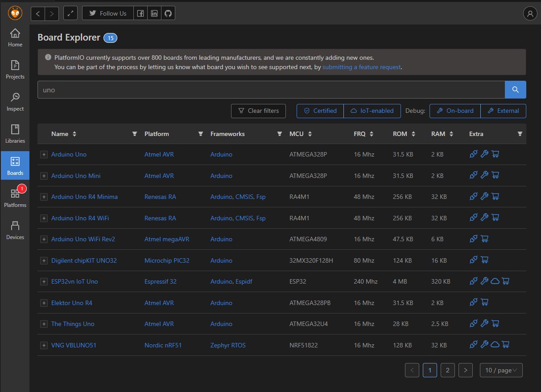The image size is (541, 392).
Task: Click on-board debug icon for Digilent chipKIT UNO32
Action: [474, 260]
